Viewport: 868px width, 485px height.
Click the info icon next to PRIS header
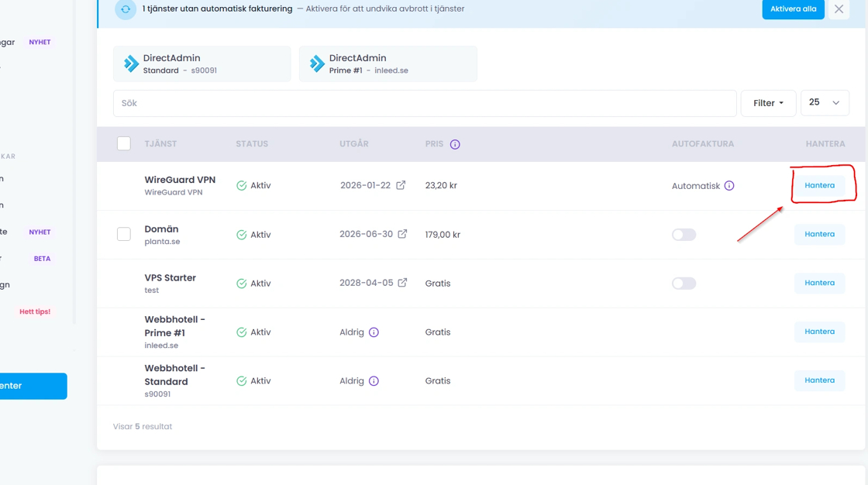455,144
